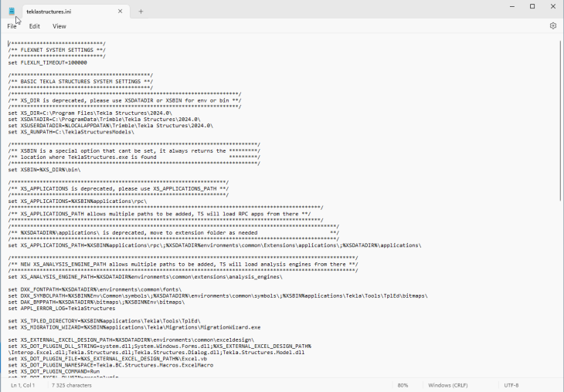
Task: Click the 'set XS_MIGRATION_WIZARD=' line
Action: (x=134, y=327)
